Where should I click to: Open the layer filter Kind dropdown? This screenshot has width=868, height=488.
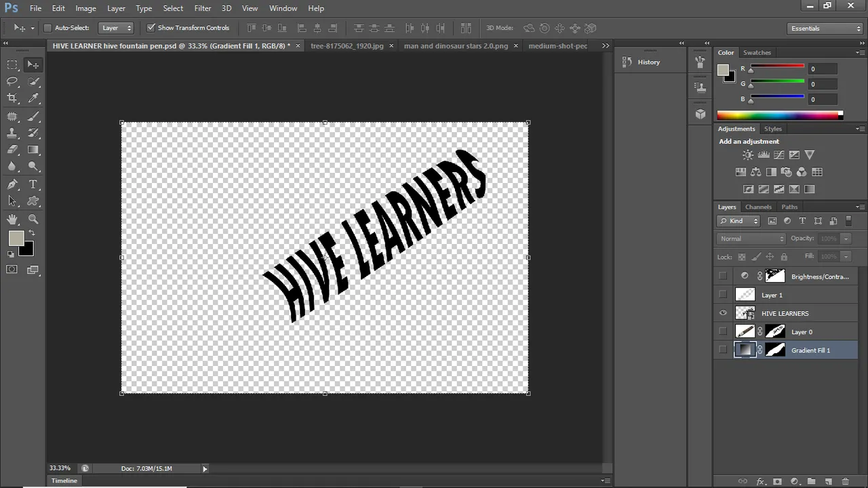click(739, 221)
